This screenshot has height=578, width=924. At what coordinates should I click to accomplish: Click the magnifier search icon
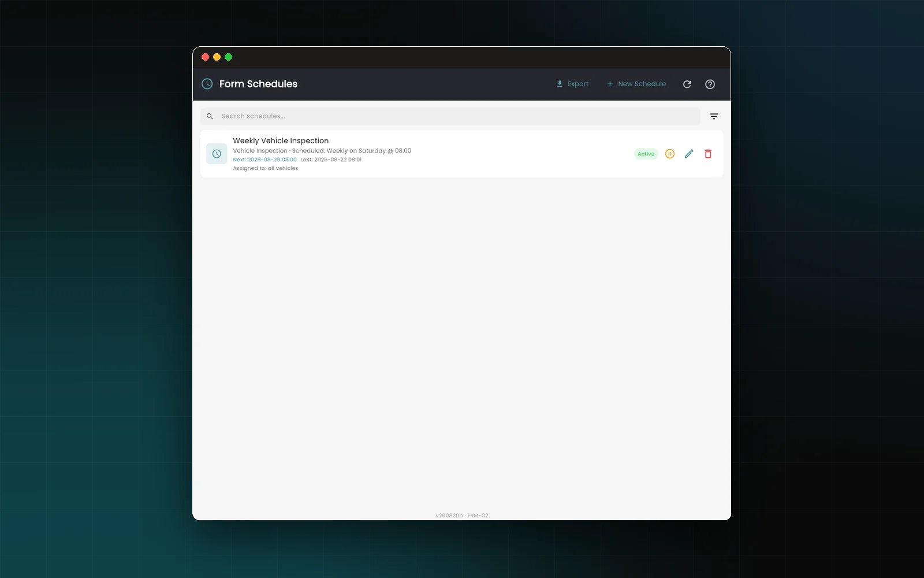pyautogui.click(x=210, y=116)
